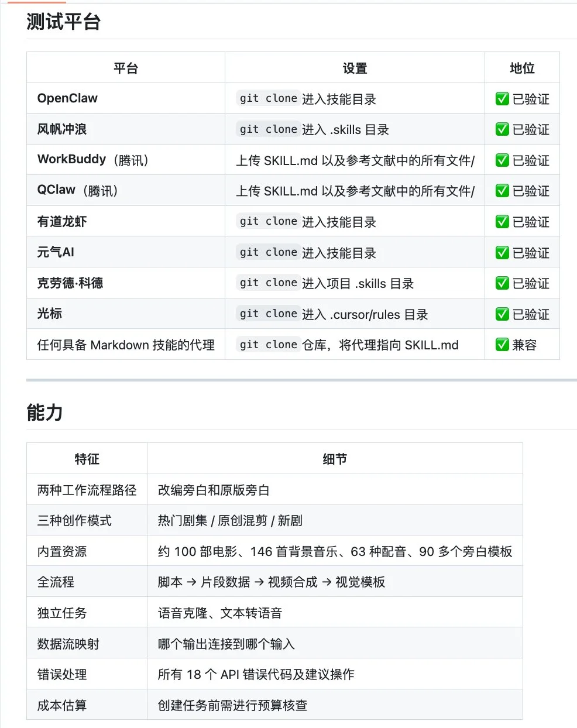This screenshot has height=728, width=577.
Task: Click the 热门剧集 / 原创混剪 / 新剧 cell
Action: [x=335, y=520]
